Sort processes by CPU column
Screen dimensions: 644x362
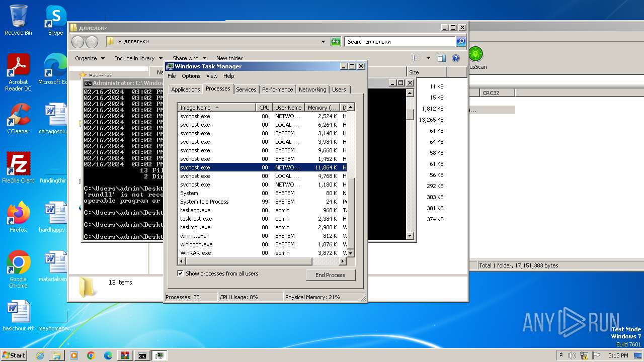click(x=264, y=108)
